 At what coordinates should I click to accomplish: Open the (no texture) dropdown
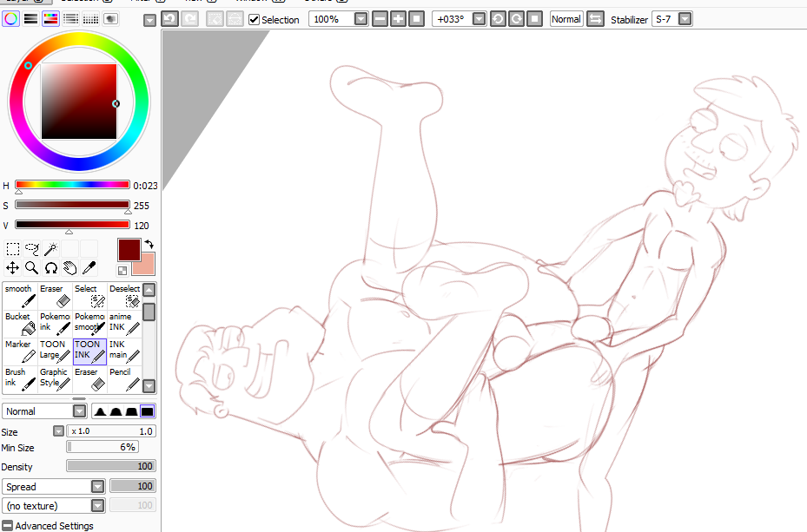coord(97,506)
